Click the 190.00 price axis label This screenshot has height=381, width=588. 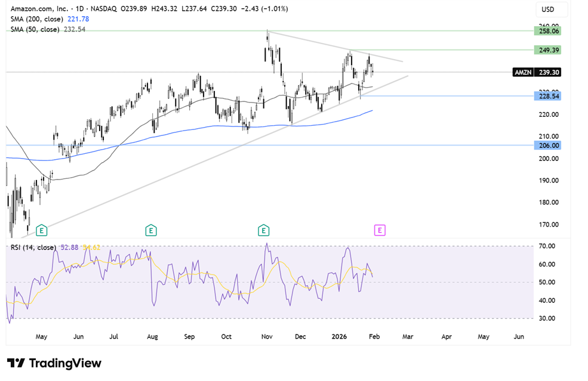[x=549, y=180]
